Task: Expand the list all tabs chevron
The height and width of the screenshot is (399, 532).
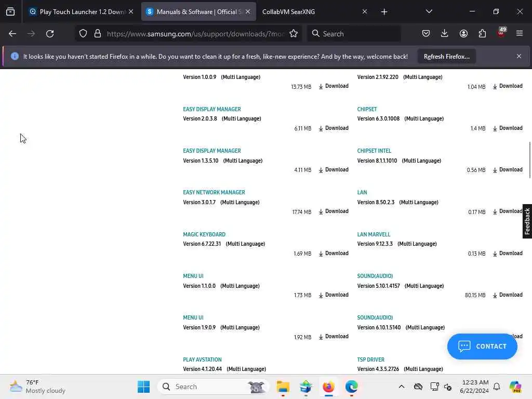Action: click(x=429, y=12)
